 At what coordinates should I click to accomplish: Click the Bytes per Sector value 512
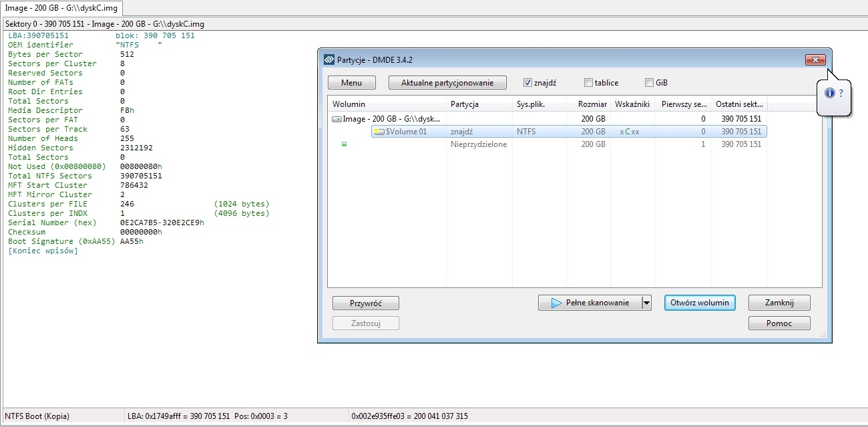click(127, 54)
